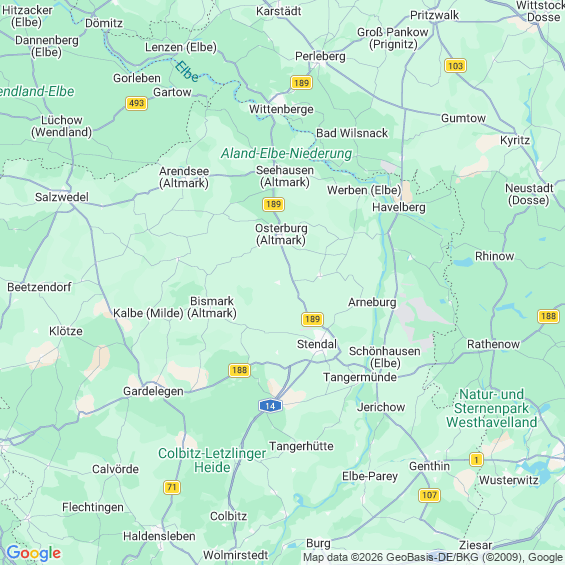Viewport: 565px width, 565px height.
Task: Click the 189 shield near Perleberg
Action: 302,83
